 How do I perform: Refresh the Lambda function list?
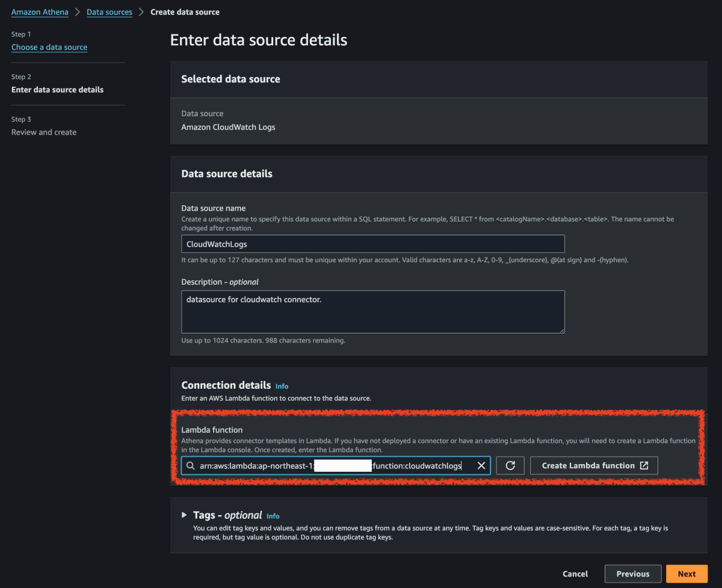pyautogui.click(x=510, y=465)
